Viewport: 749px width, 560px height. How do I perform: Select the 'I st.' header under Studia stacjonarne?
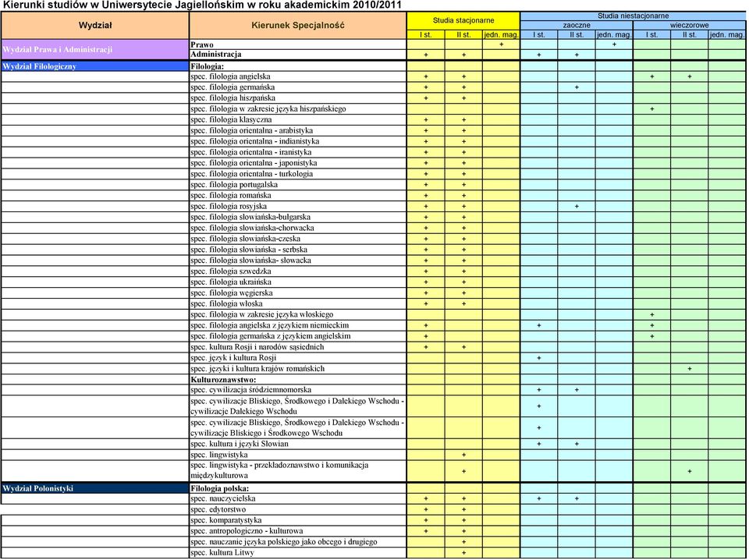point(426,35)
